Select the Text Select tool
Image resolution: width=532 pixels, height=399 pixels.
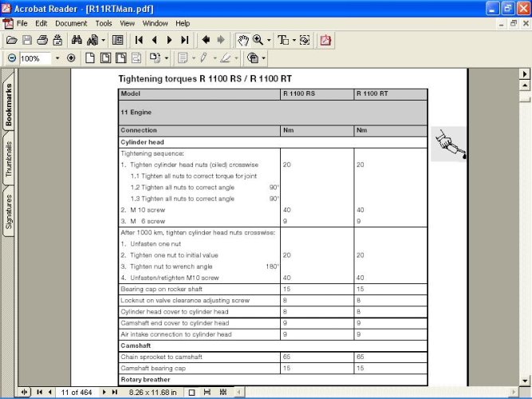pos(283,40)
